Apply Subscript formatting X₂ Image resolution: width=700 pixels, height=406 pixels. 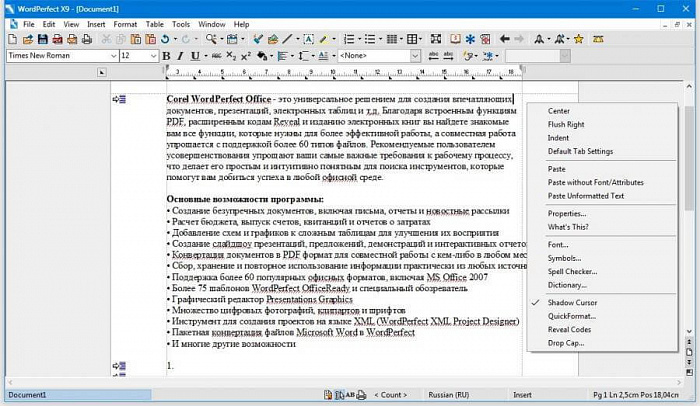tap(231, 56)
